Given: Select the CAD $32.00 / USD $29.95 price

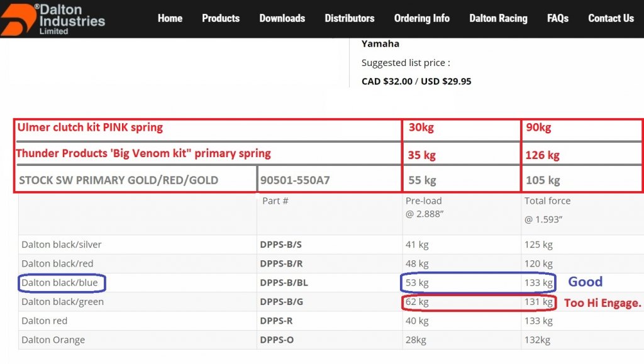Looking at the screenshot, I should tap(416, 81).
